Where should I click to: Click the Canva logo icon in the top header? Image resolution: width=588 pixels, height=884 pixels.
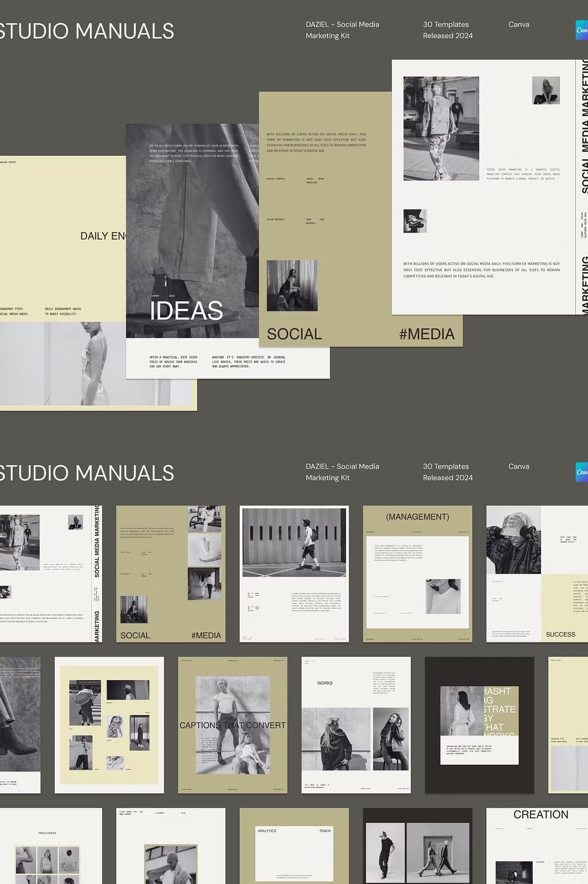coord(581,30)
